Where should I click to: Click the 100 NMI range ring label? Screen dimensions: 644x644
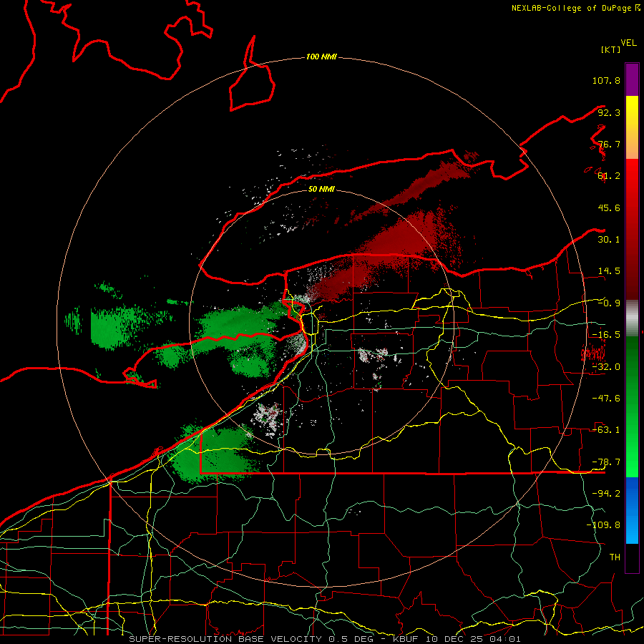coord(321,57)
